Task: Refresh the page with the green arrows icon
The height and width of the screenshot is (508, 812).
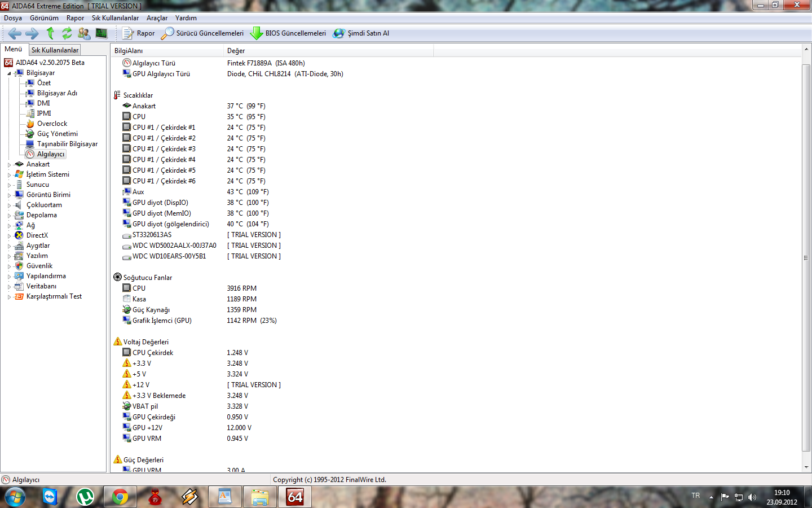Action: (67, 33)
